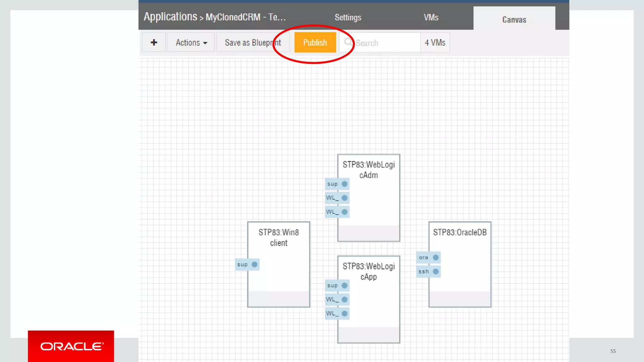The width and height of the screenshot is (644, 362).
Task: Open the Actions dropdown menu
Action: click(x=191, y=42)
